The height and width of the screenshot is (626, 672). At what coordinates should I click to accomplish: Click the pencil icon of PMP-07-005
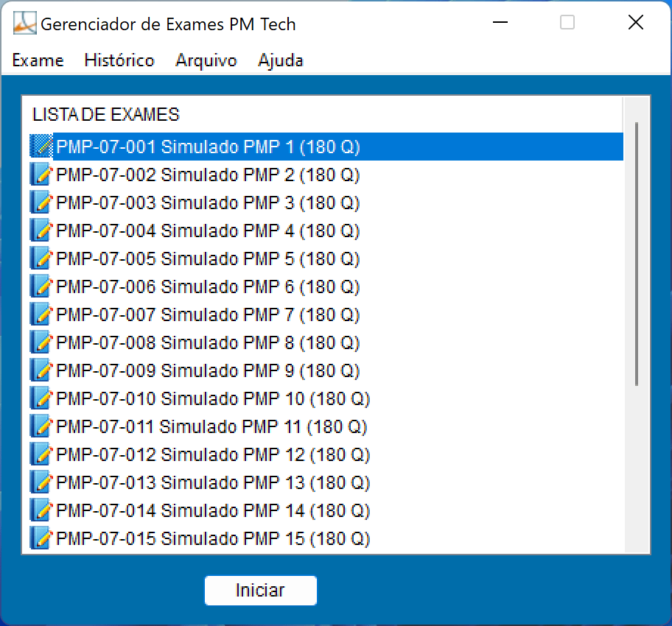[41, 259]
